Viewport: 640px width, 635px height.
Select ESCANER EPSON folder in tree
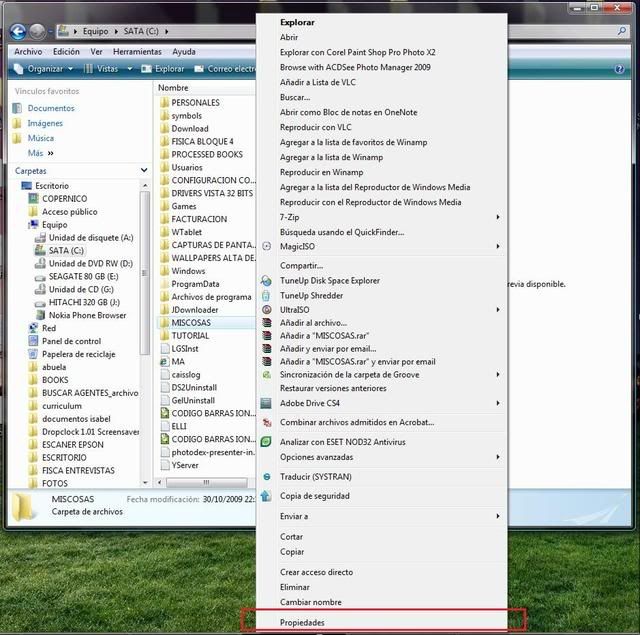coord(73,444)
